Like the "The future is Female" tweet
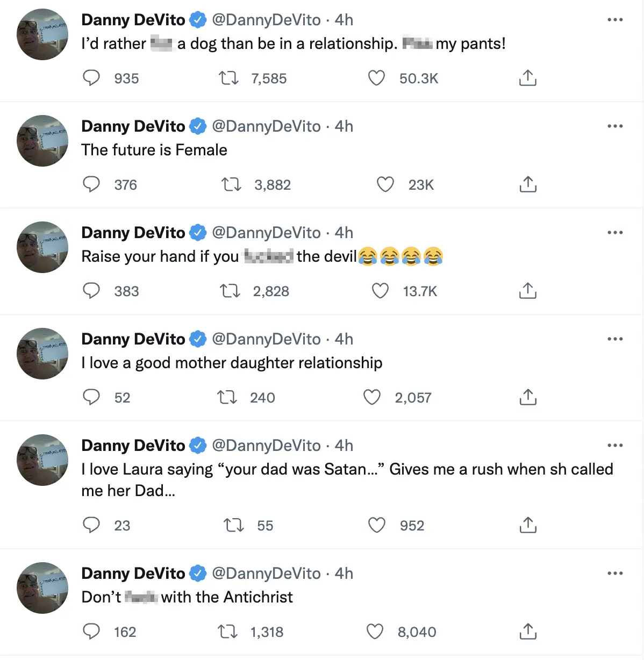The image size is (644, 660). click(385, 185)
